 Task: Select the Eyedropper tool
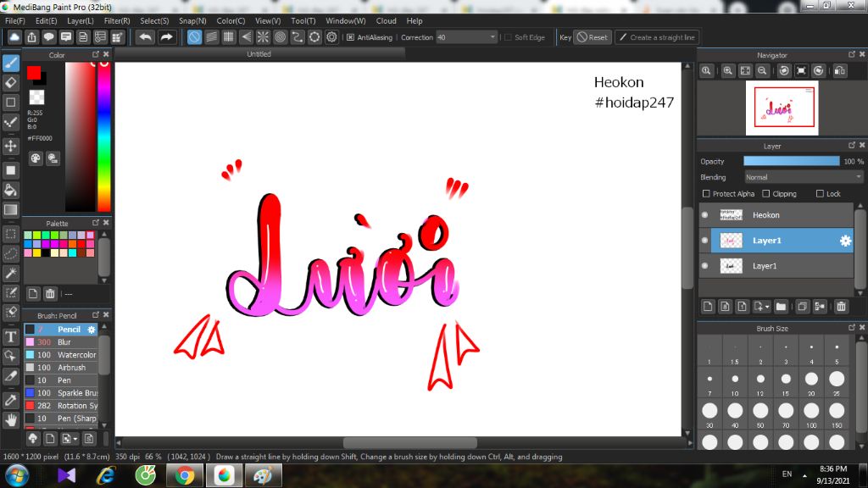pyautogui.click(x=10, y=400)
